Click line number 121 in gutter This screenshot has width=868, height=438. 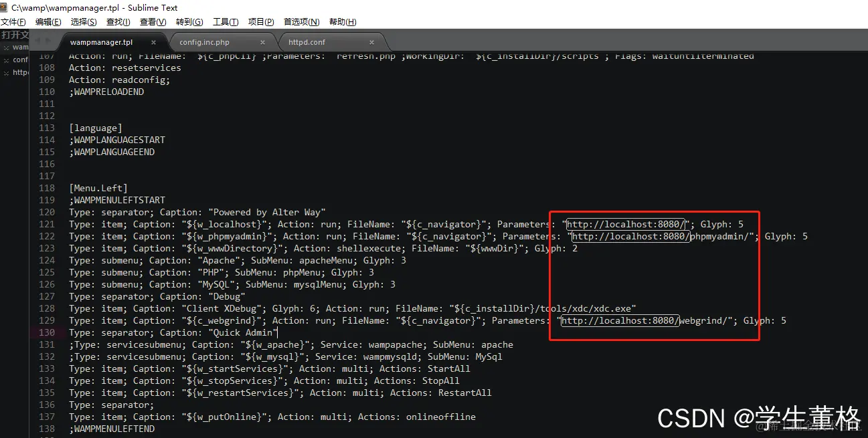[x=47, y=224]
